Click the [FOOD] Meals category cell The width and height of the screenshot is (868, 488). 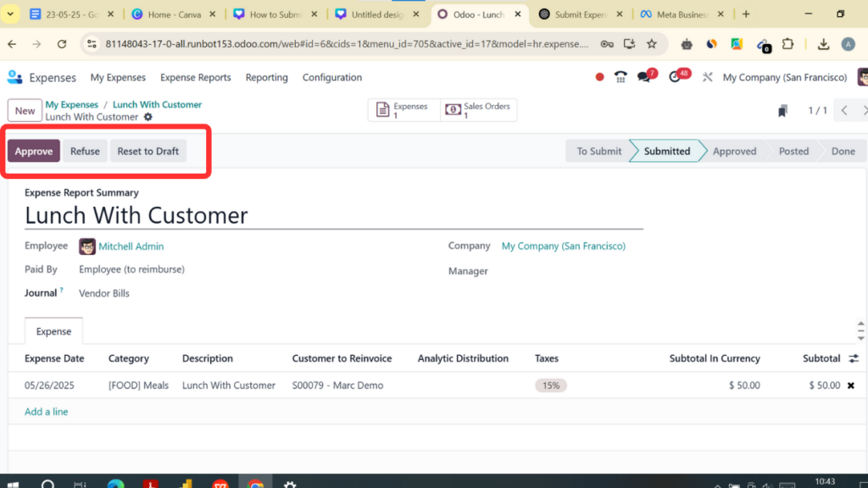point(138,385)
